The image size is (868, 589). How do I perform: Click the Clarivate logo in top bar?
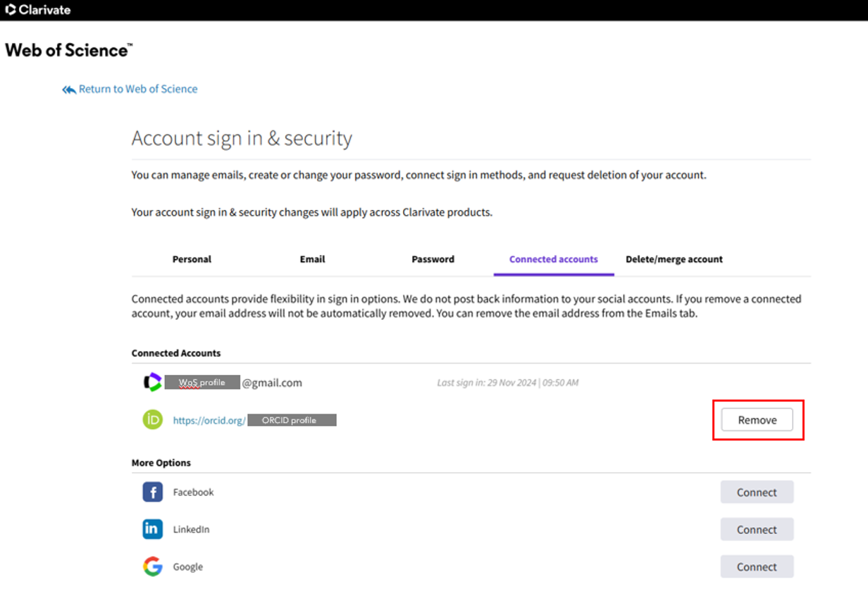pyautogui.click(x=38, y=10)
